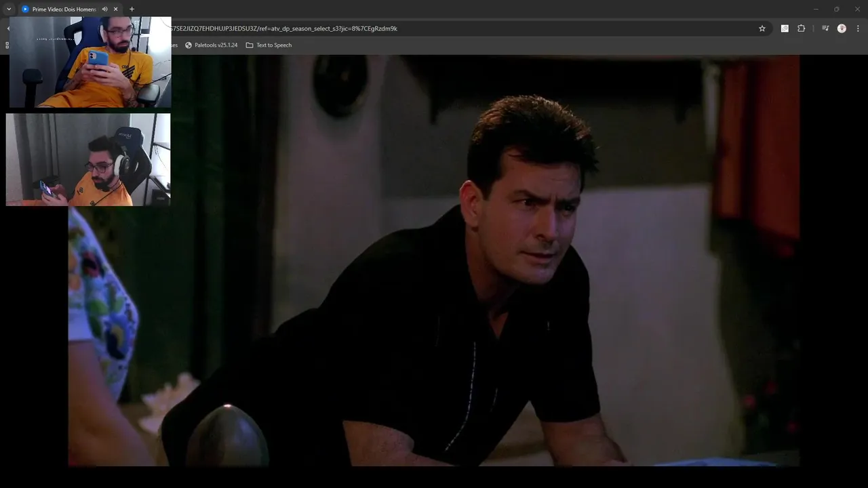Bookmark this page with the star icon
868x488 pixels.
point(762,28)
